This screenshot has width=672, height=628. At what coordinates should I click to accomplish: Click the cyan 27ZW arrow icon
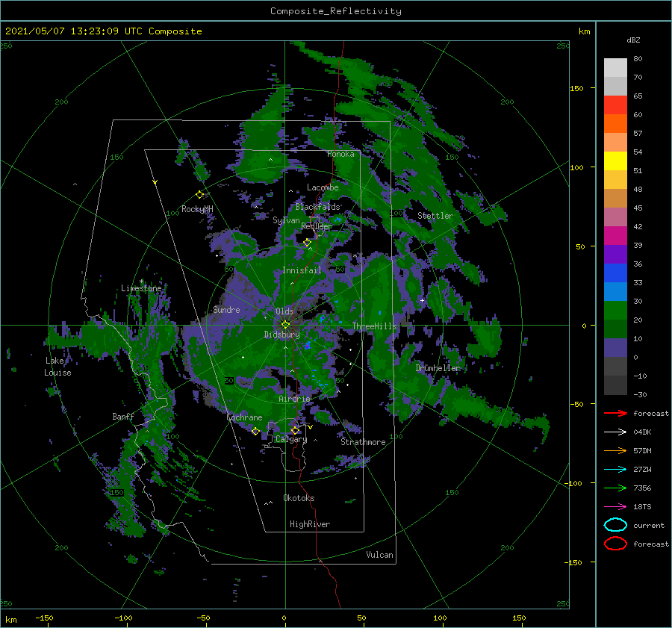(x=615, y=469)
